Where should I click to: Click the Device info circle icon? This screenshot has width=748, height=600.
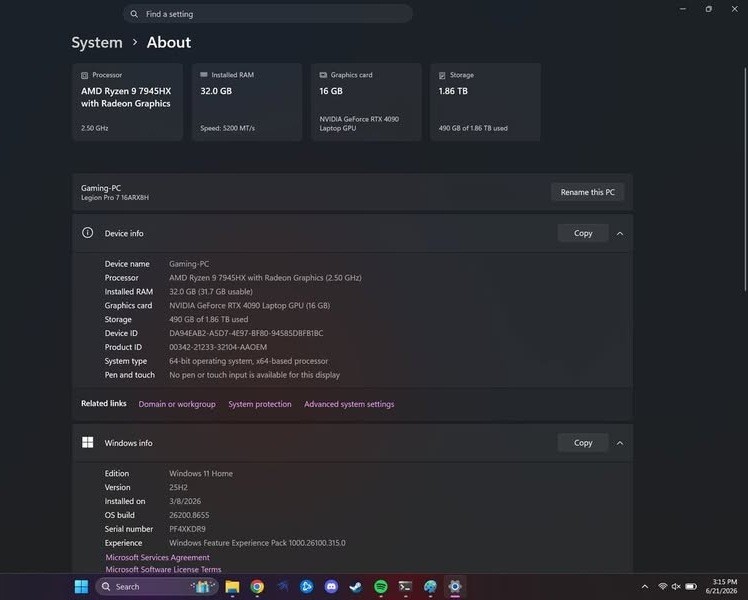(87, 233)
